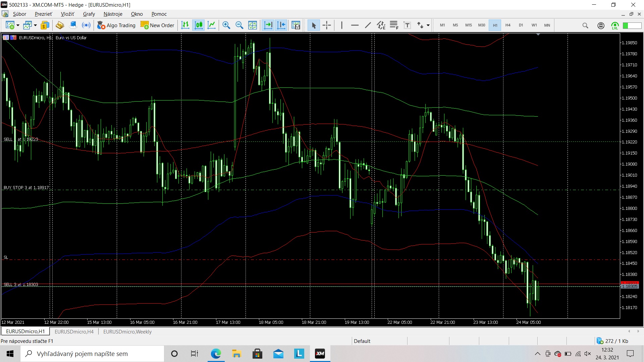Open the Edge browser from taskbar
This screenshot has height=362, width=644.
[x=216, y=354]
